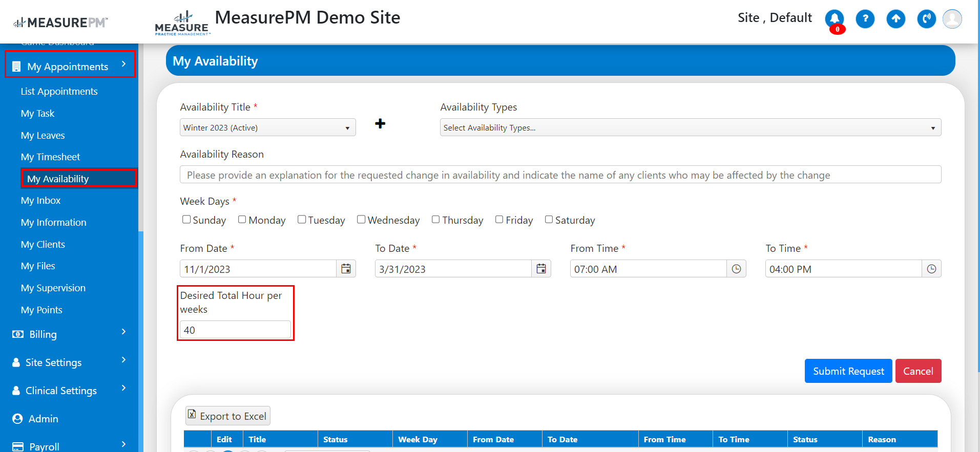
Task: Open My Files in sidebar
Action: [38, 266]
